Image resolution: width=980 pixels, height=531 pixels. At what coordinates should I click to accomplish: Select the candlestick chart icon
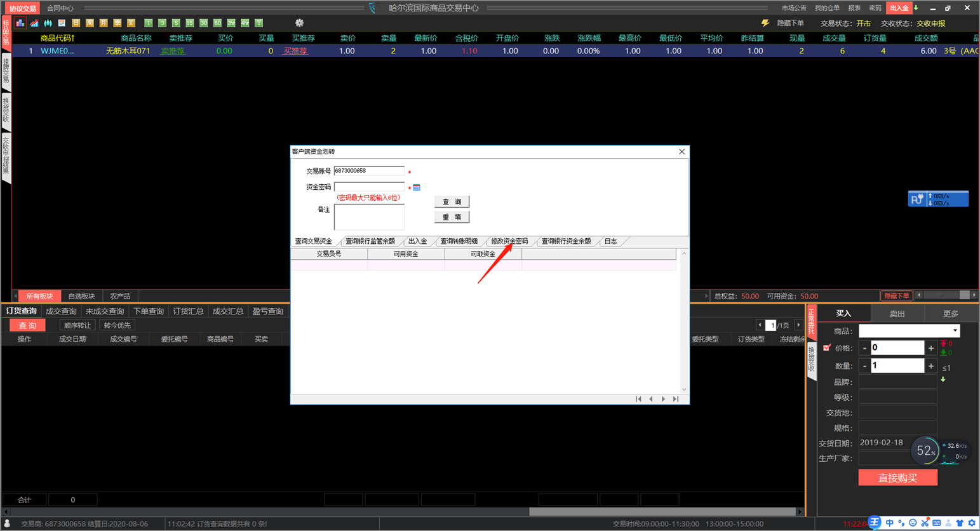point(48,23)
